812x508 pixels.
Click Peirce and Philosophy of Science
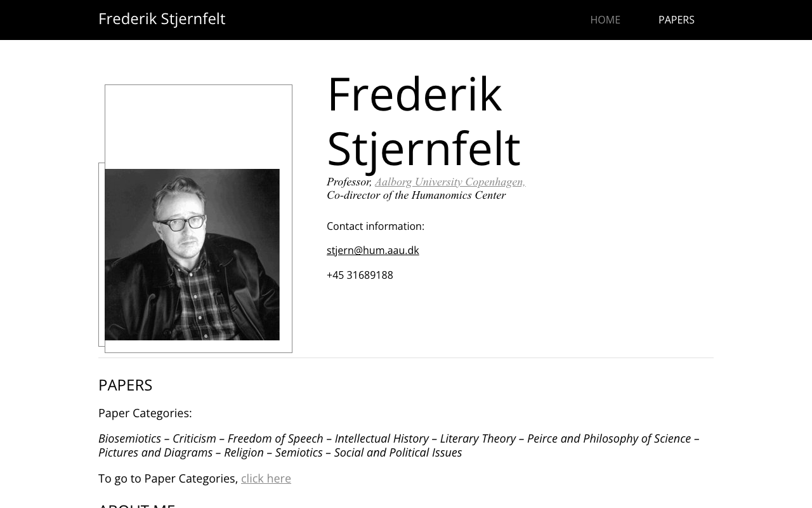coord(608,438)
